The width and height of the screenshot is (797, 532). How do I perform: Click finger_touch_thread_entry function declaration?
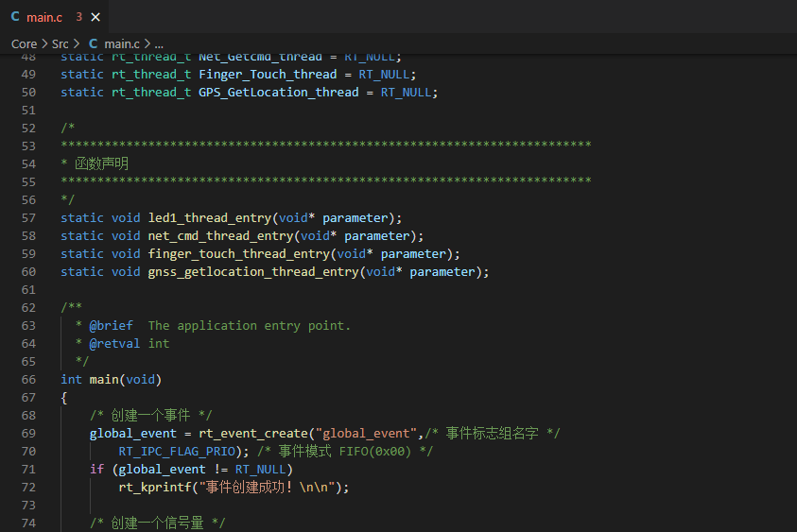coord(239,254)
